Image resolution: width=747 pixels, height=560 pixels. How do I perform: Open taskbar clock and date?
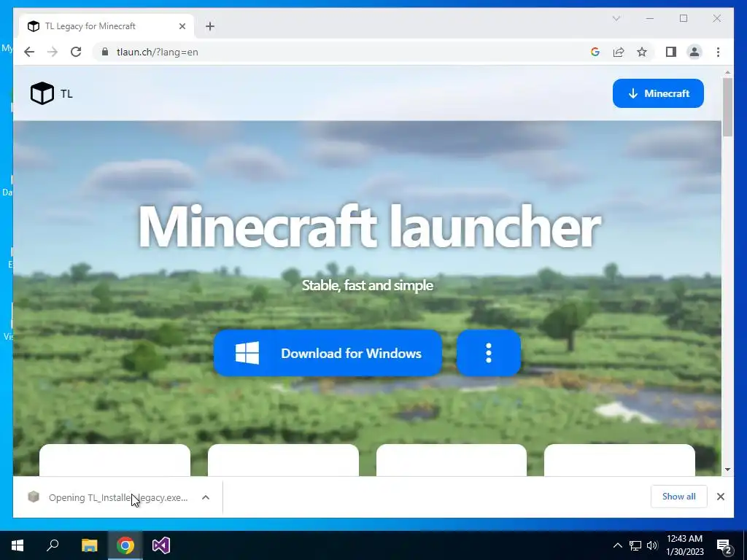[684, 545]
